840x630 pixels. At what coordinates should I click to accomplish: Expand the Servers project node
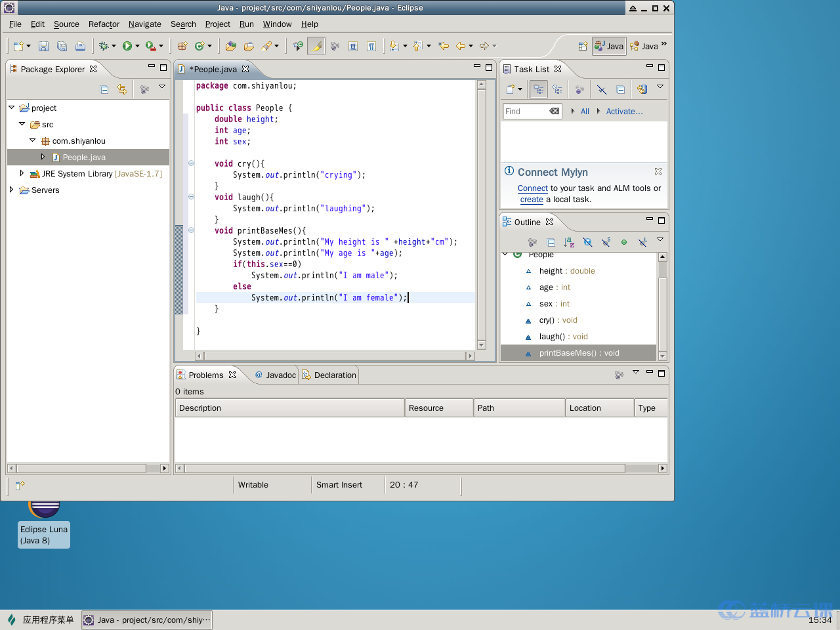11,190
